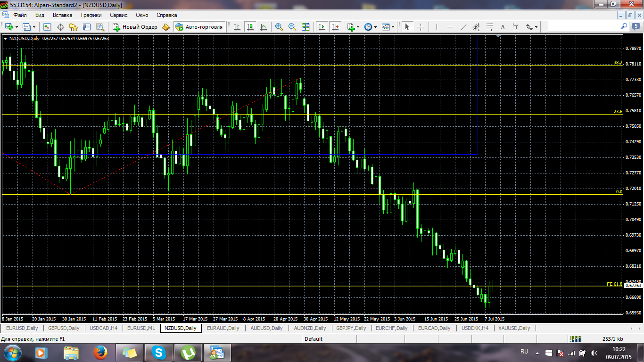Select the text tool A
This screenshot has width=644, height=362.
pyautogui.click(x=503, y=27)
